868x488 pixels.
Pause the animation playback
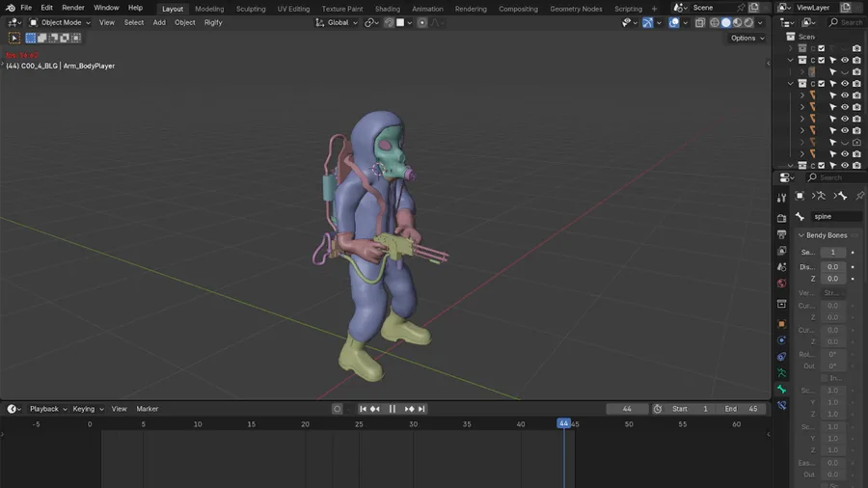392,409
